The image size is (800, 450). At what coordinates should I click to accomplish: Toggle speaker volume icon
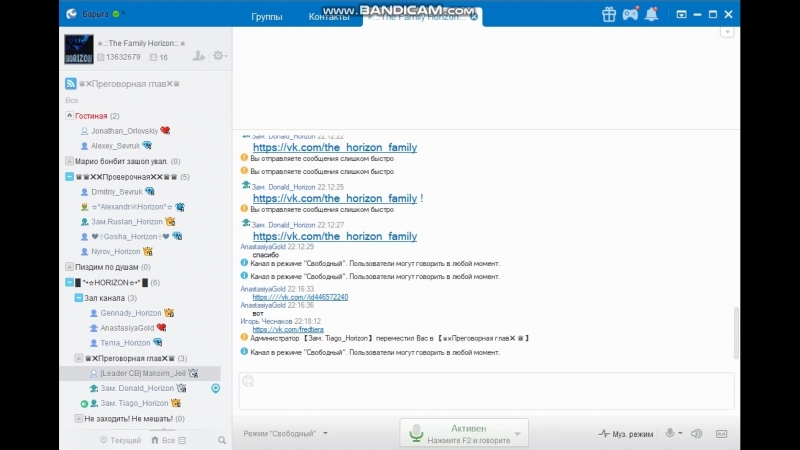(696, 434)
